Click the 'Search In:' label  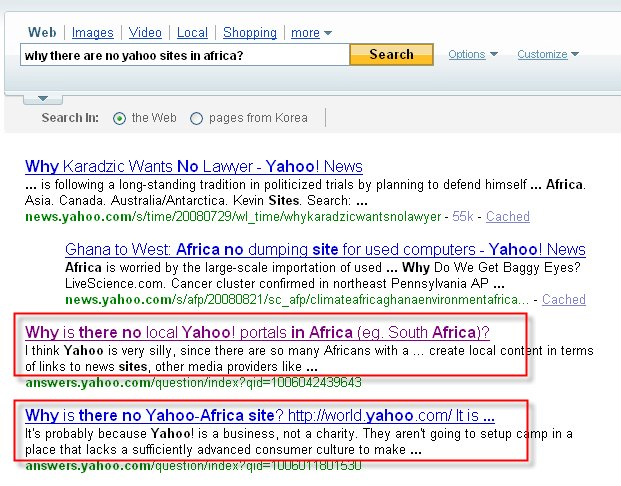click(70, 118)
